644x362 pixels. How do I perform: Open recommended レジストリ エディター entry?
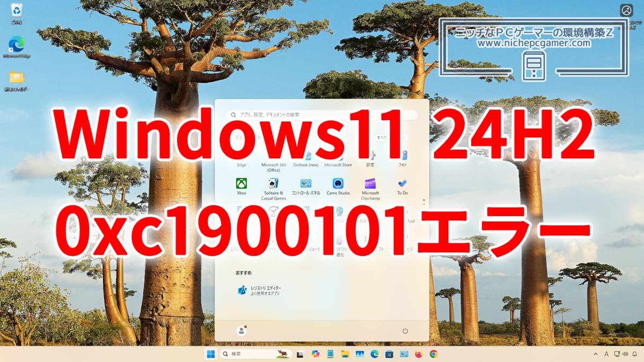pos(260,290)
